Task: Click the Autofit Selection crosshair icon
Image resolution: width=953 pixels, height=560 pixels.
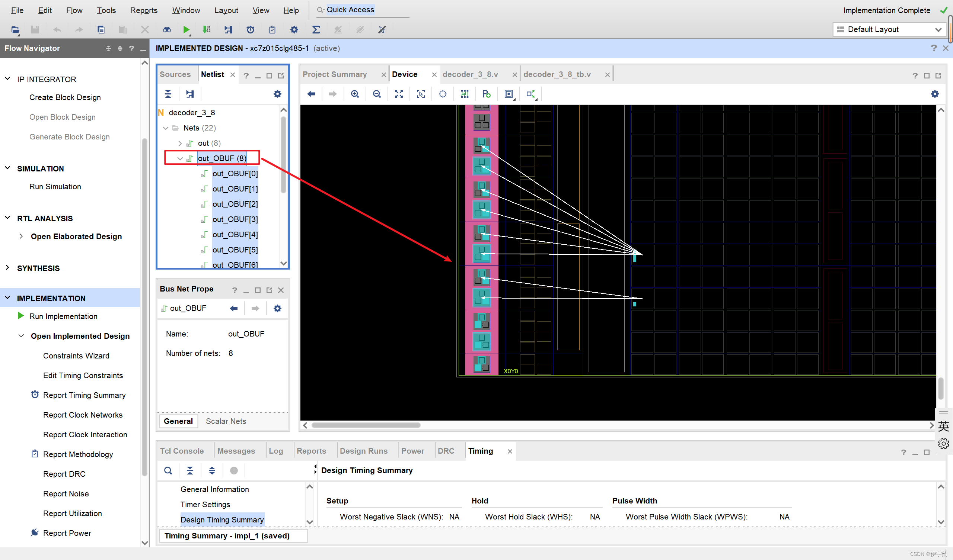Action: 443,94
